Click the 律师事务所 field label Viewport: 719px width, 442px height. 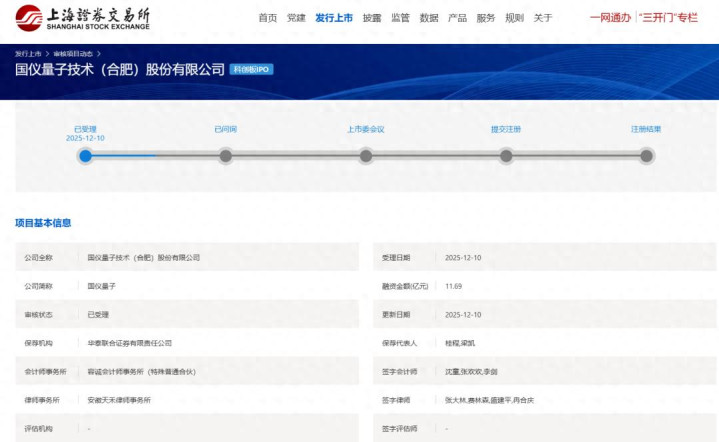pos(42,400)
